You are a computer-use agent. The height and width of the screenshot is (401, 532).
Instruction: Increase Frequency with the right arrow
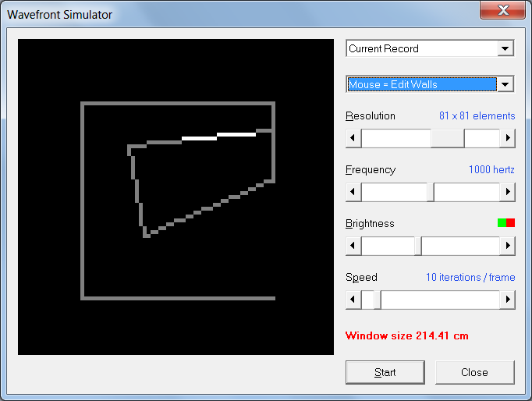(508, 192)
